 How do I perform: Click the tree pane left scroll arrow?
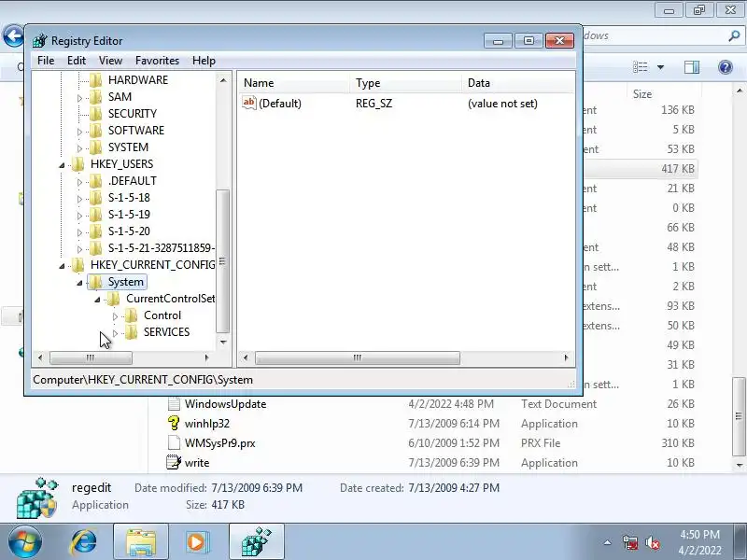coord(40,357)
